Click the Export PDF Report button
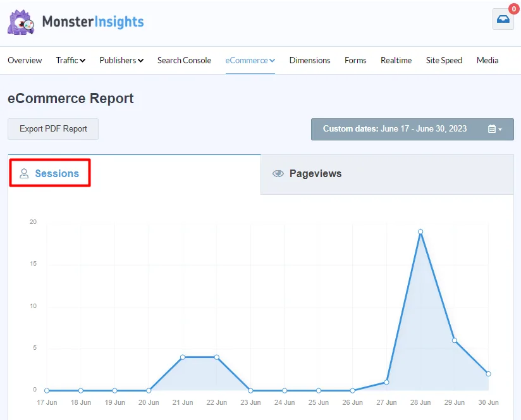The image size is (521, 420). (x=53, y=129)
